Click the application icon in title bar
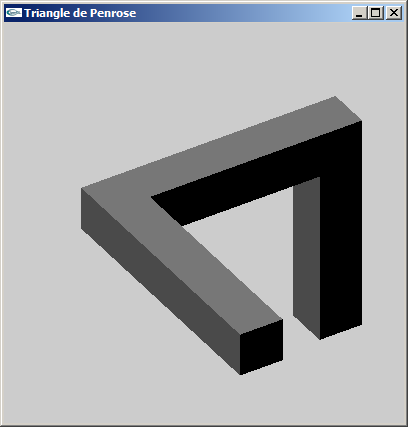The image size is (408, 427). (x=14, y=13)
